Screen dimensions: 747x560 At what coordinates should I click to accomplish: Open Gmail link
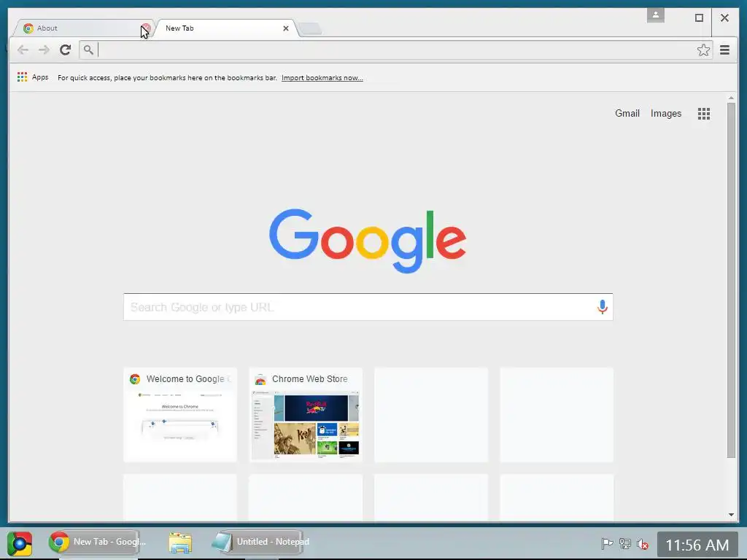627,113
